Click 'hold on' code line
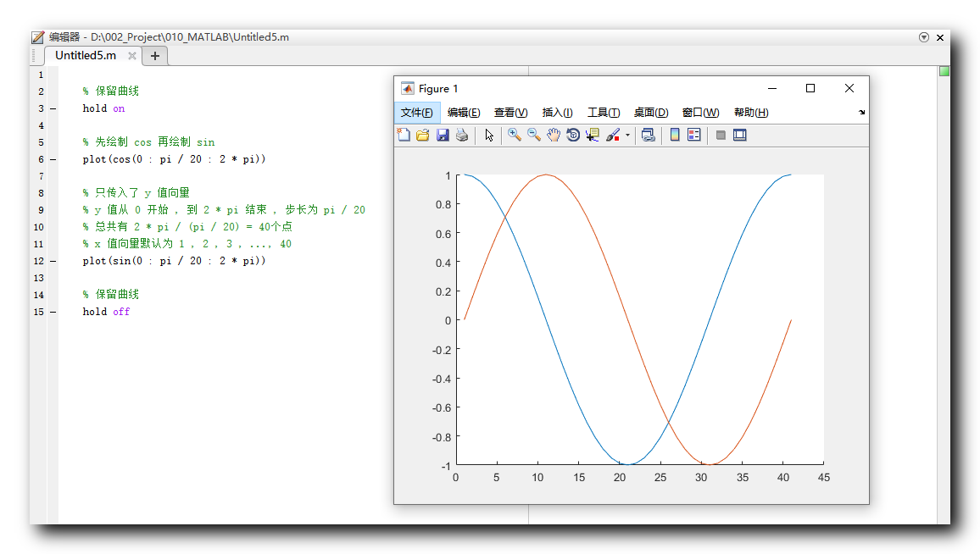The width and height of the screenshot is (980, 554). (x=103, y=108)
